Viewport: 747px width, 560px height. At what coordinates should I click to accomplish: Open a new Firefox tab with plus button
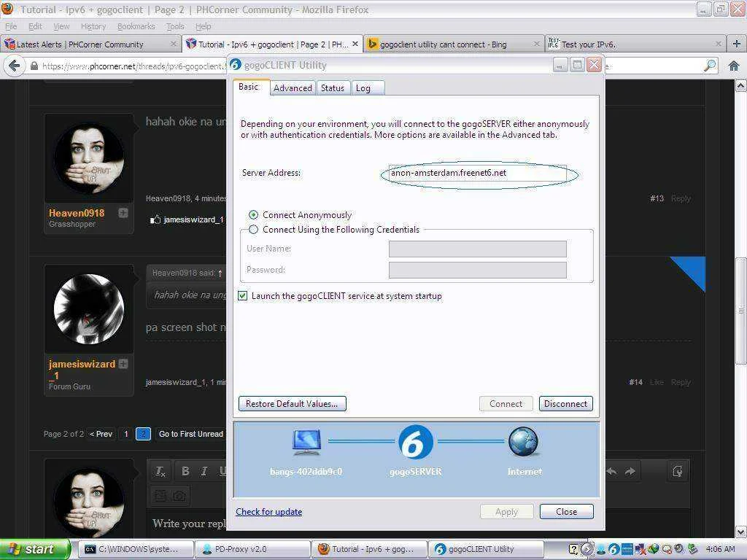(x=737, y=44)
